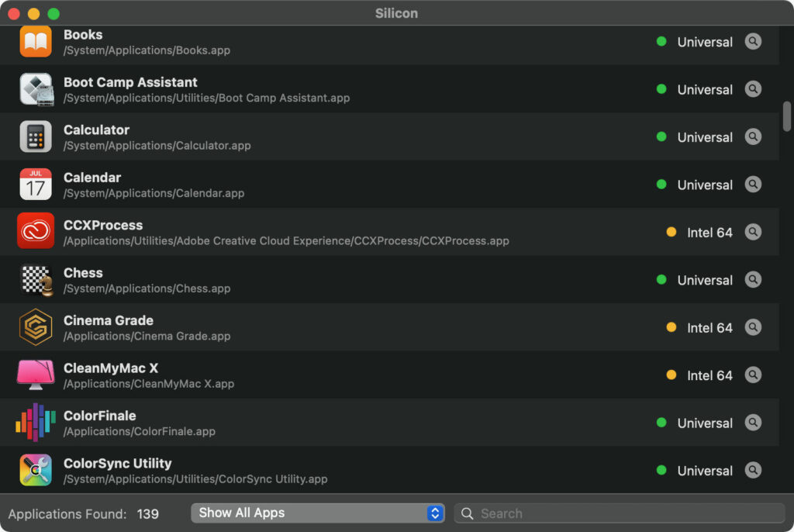Click the CCXProcess.app full path text
794x532 pixels.
tap(286, 240)
